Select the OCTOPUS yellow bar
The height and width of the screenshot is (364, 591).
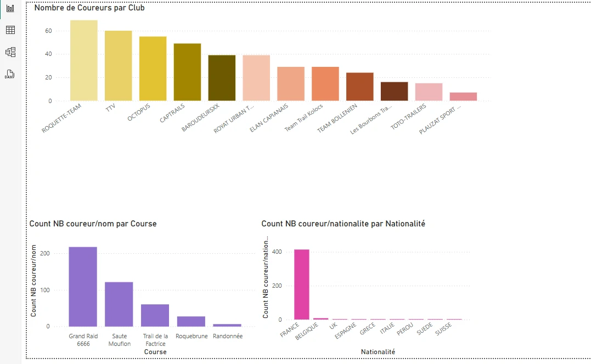click(153, 69)
